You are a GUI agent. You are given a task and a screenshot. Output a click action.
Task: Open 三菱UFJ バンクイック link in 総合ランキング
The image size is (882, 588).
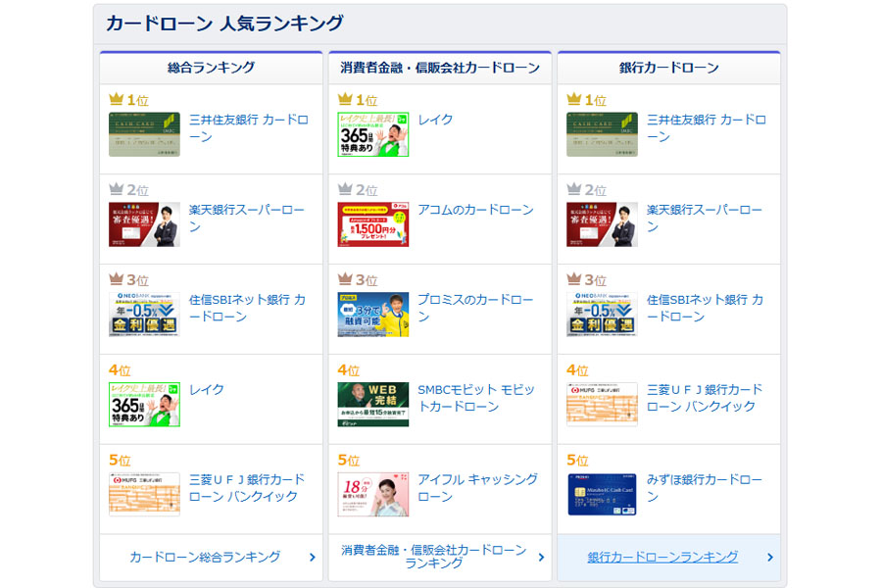[x=246, y=488]
